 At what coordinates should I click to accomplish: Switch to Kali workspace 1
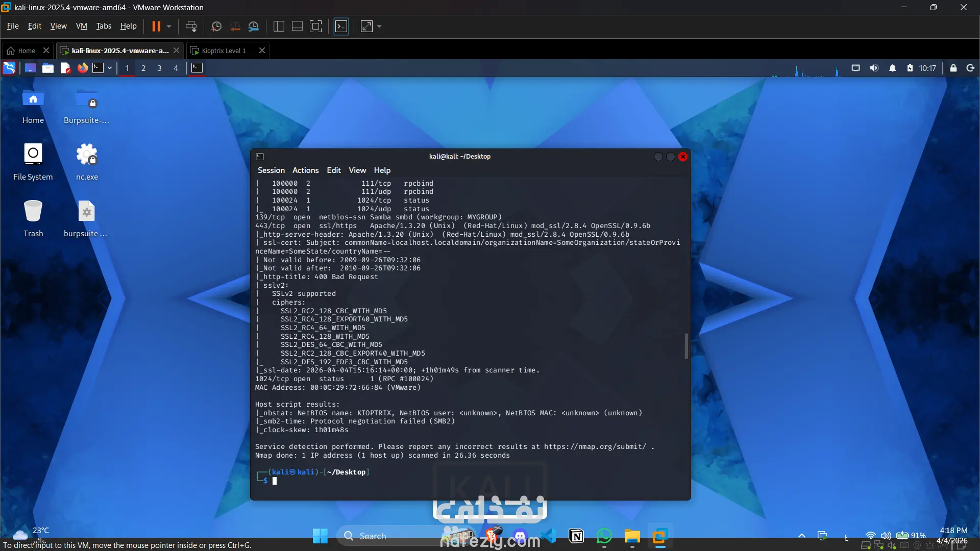tap(127, 68)
